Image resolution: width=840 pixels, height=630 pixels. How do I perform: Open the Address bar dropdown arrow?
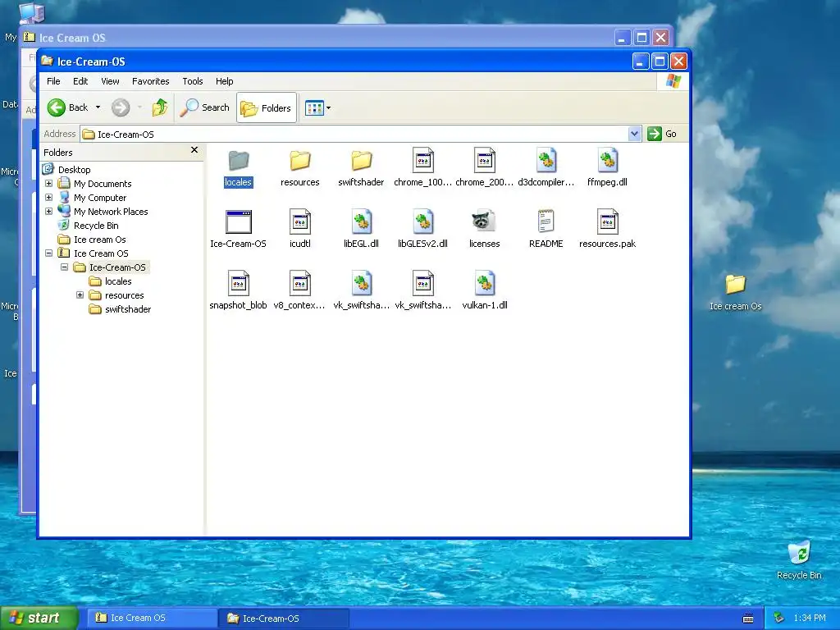click(634, 134)
